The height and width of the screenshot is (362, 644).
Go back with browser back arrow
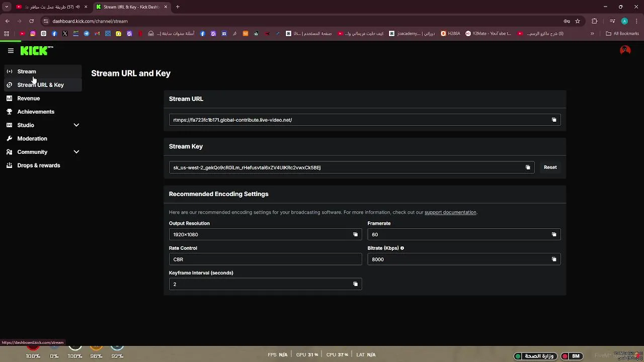[7, 21]
